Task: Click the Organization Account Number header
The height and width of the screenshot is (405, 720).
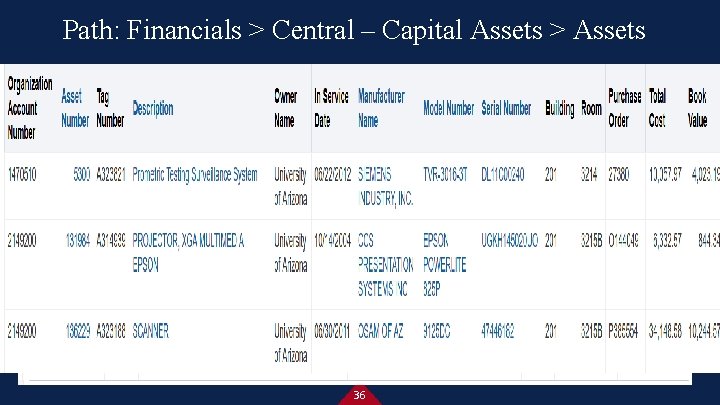Action: tap(30, 108)
